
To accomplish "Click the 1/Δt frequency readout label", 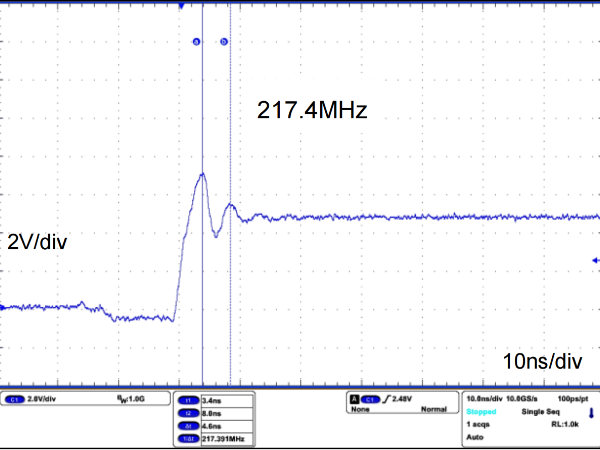I will pos(187,437).
